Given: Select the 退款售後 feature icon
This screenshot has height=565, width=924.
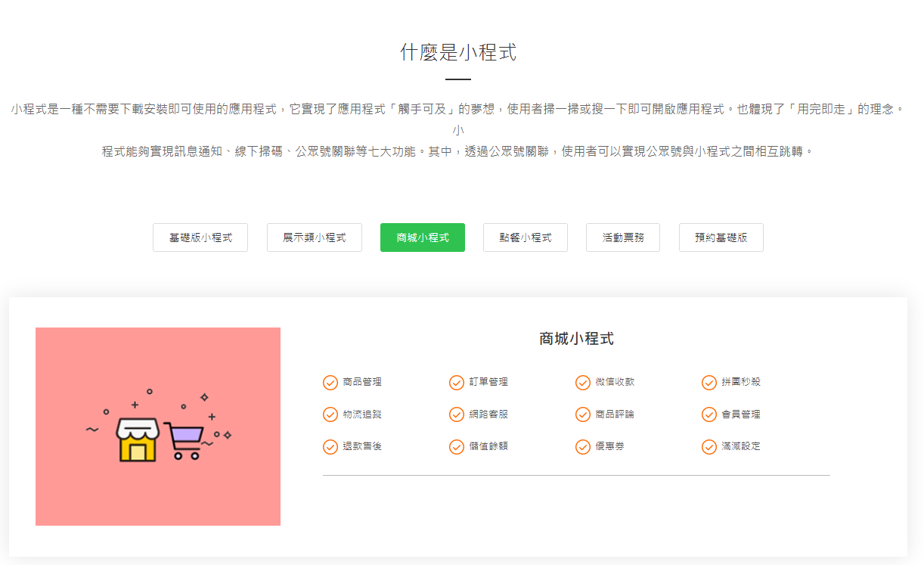Looking at the screenshot, I should pyautogui.click(x=330, y=446).
